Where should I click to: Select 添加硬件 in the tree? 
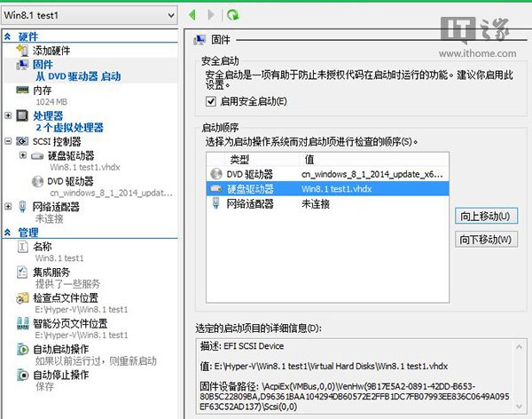click(51, 51)
